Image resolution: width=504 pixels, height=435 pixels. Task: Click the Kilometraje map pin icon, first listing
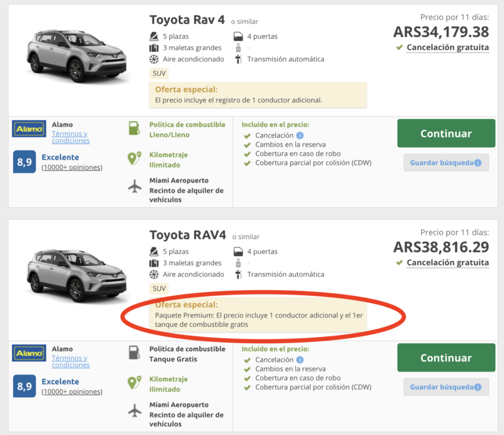point(135,159)
